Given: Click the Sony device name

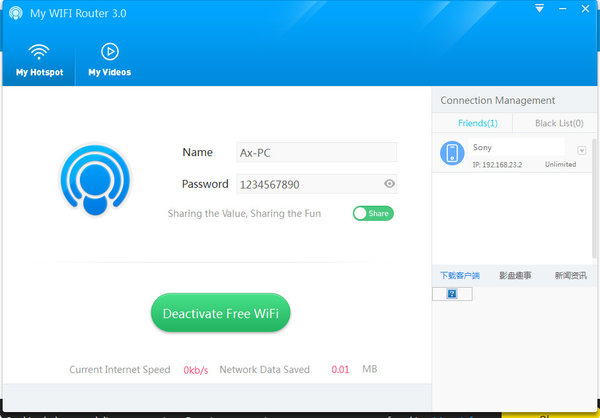Looking at the screenshot, I should click(x=482, y=147).
